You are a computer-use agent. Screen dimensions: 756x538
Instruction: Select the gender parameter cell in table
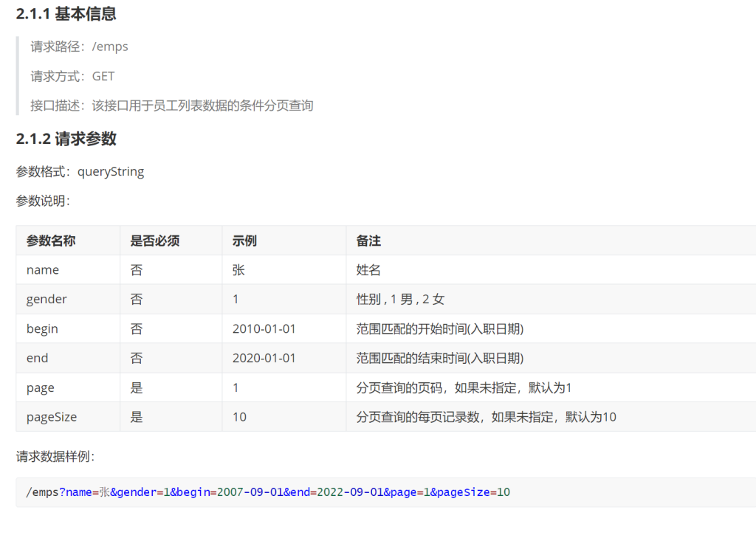pyautogui.click(x=47, y=299)
